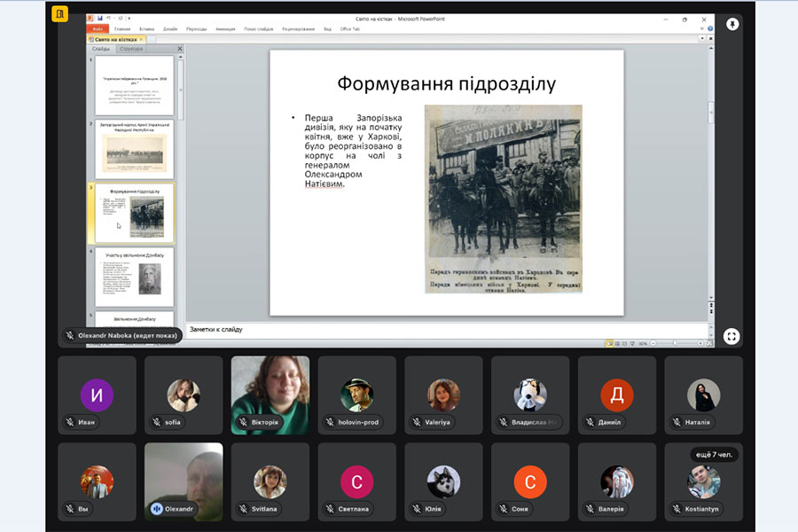Close the slides panel with X
This screenshot has width=798, height=532.
[180, 49]
